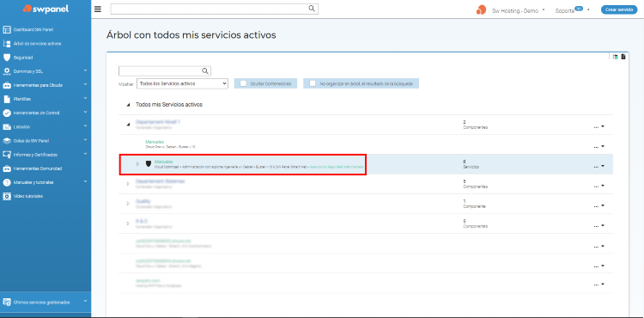The height and width of the screenshot is (318, 644).
Task: Click the document export icon above panel
Action: coord(623,57)
